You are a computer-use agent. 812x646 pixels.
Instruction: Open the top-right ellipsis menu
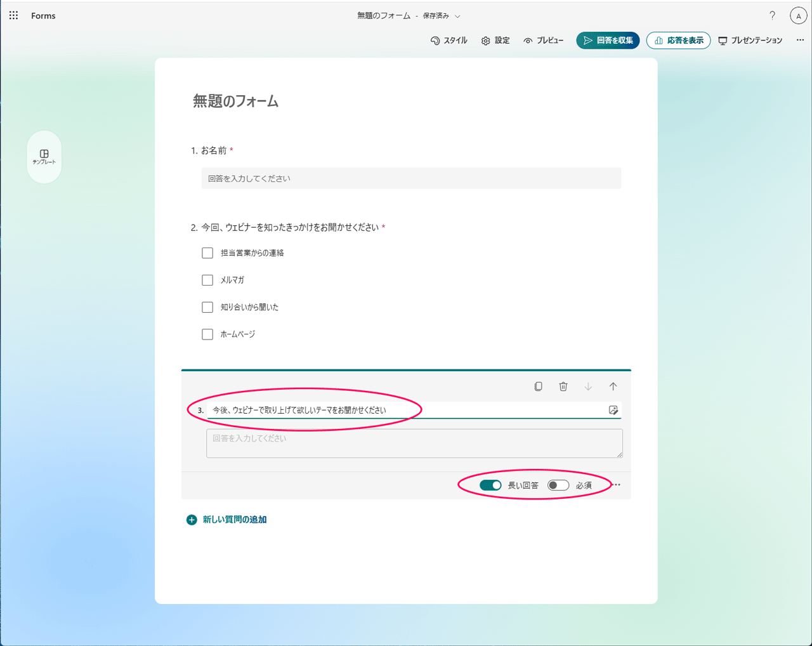coord(800,39)
